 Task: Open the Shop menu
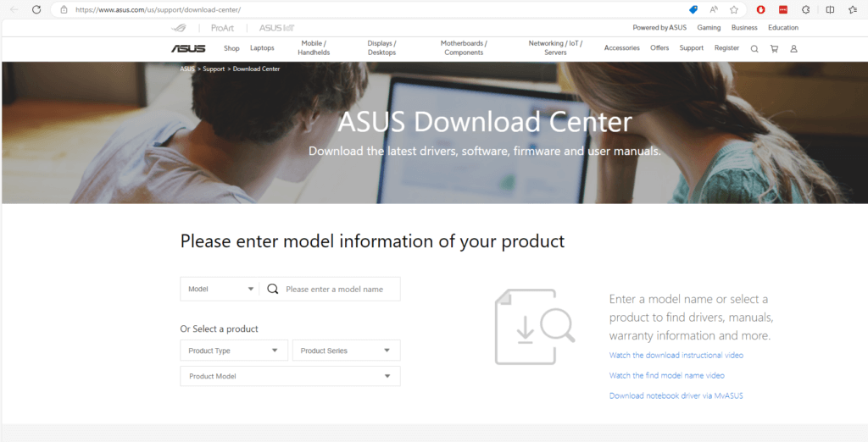(x=231, y=48)
